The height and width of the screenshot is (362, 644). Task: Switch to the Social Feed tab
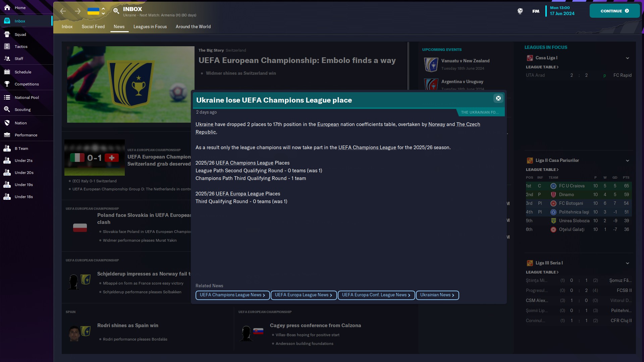93,27
